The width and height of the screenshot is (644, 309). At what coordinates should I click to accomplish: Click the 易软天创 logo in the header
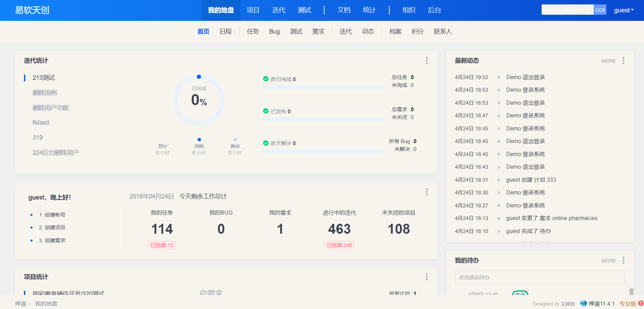coord(32,10)
